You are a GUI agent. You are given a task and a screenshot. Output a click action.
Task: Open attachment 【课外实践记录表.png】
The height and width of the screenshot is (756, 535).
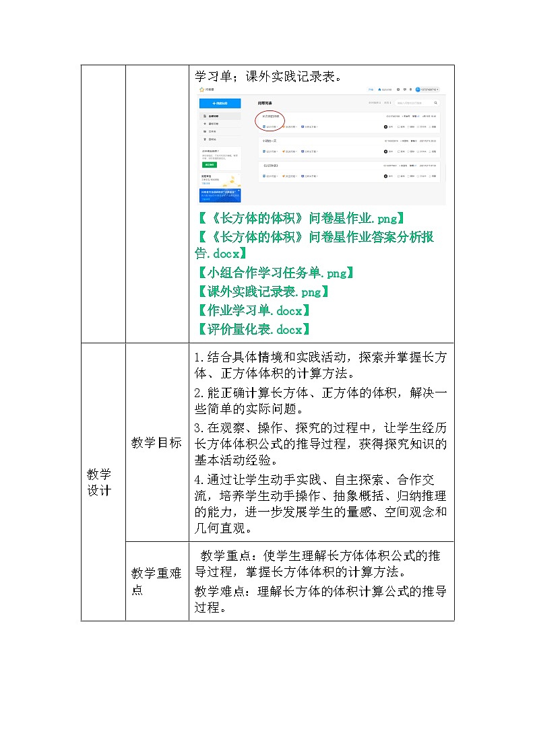[x=263, y=291]
